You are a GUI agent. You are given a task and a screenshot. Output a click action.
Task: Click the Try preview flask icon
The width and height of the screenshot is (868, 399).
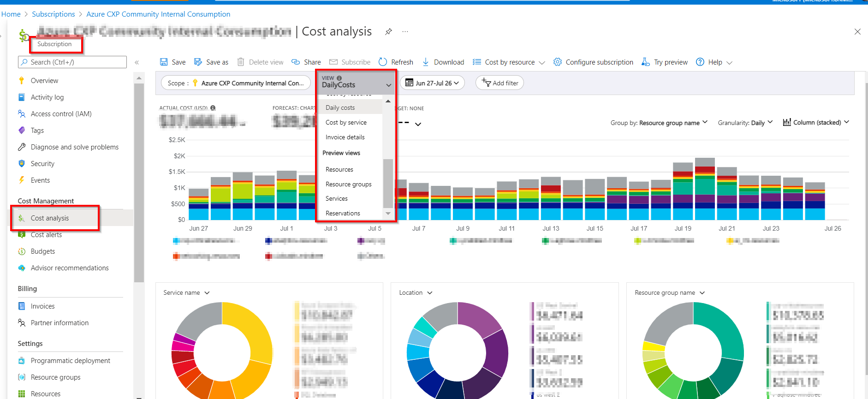coord(646,62)
